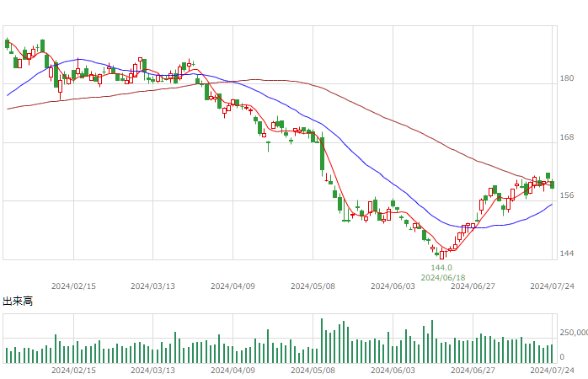Click the long green candlestick after 2024/05/08
This screenshot has width=588, height=379.
click(x=322, y=153)
